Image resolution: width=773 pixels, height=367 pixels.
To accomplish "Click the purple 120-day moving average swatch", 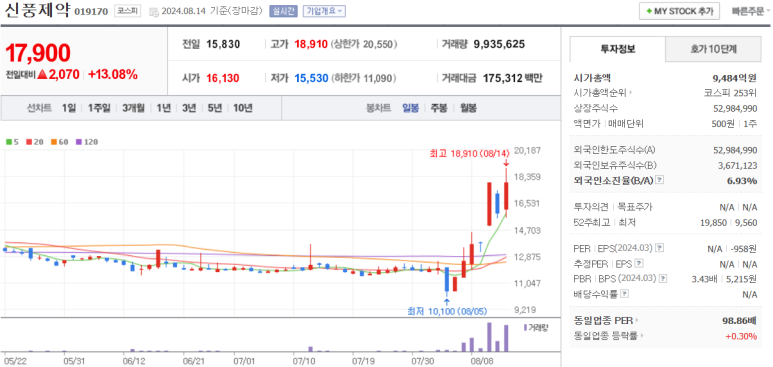I will click(x=78, y=142).
